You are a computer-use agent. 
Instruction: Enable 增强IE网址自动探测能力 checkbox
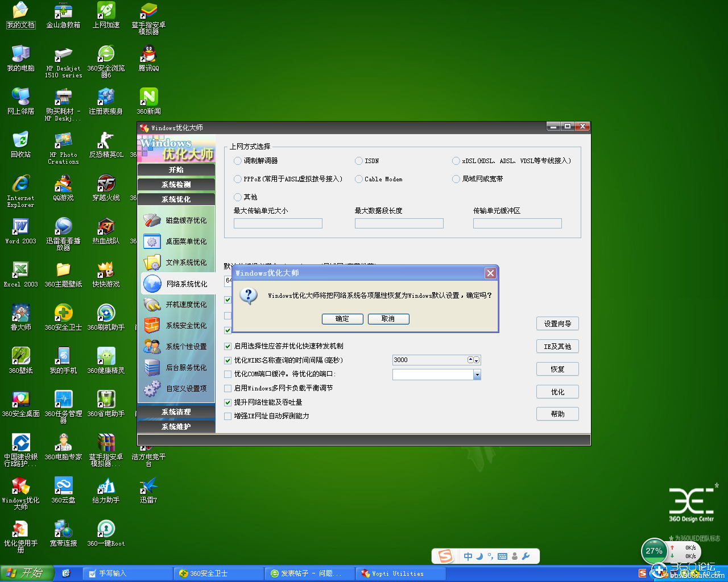pos(228,416)
